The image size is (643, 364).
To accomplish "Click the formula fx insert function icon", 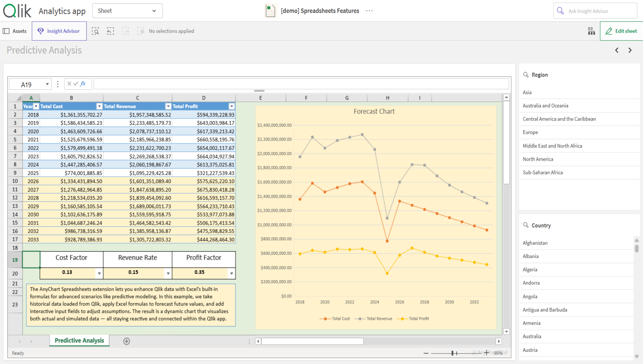I will 83,84.
